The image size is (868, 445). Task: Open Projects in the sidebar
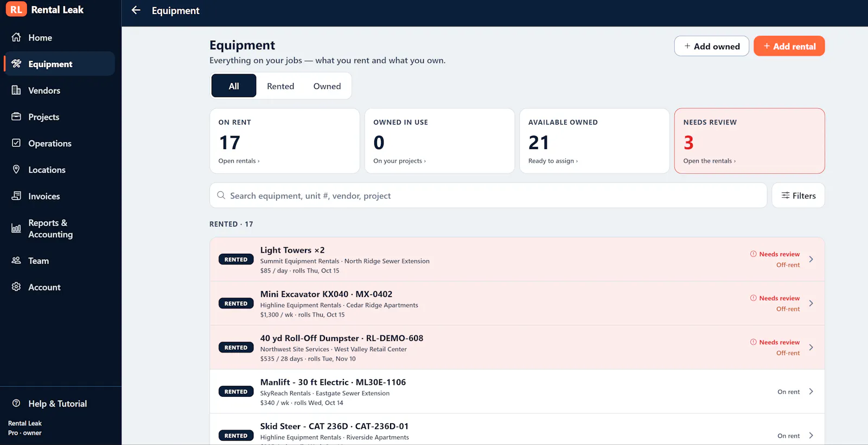(59, 117)
